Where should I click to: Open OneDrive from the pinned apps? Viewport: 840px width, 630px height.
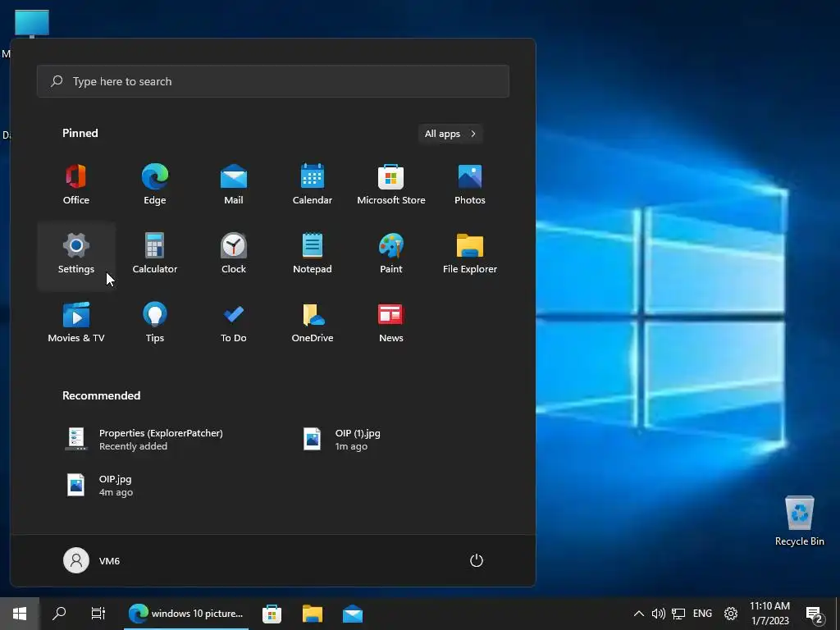313,322
